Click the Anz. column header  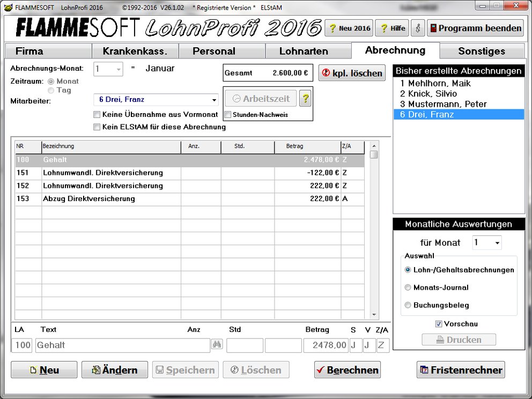pos(201,146)
